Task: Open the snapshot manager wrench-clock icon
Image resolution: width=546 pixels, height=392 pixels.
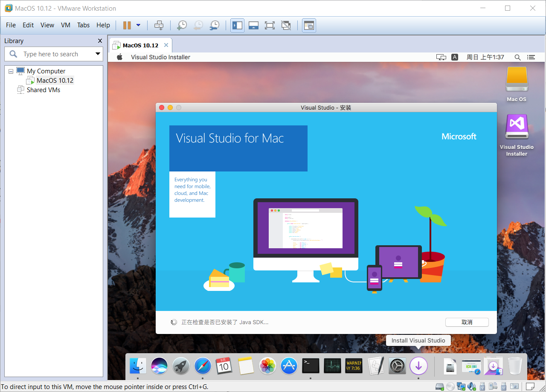Action: (x=214, y=25)
